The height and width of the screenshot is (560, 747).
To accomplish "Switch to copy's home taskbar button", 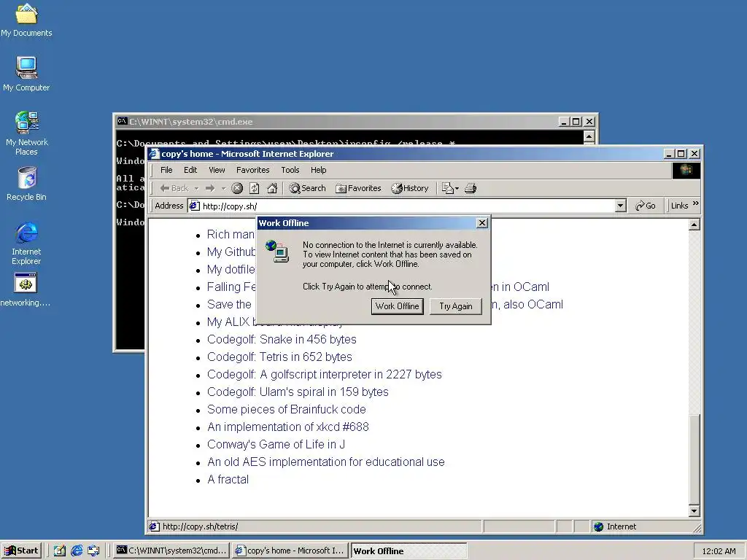I will pyautogui.click(x=290, y=551).
